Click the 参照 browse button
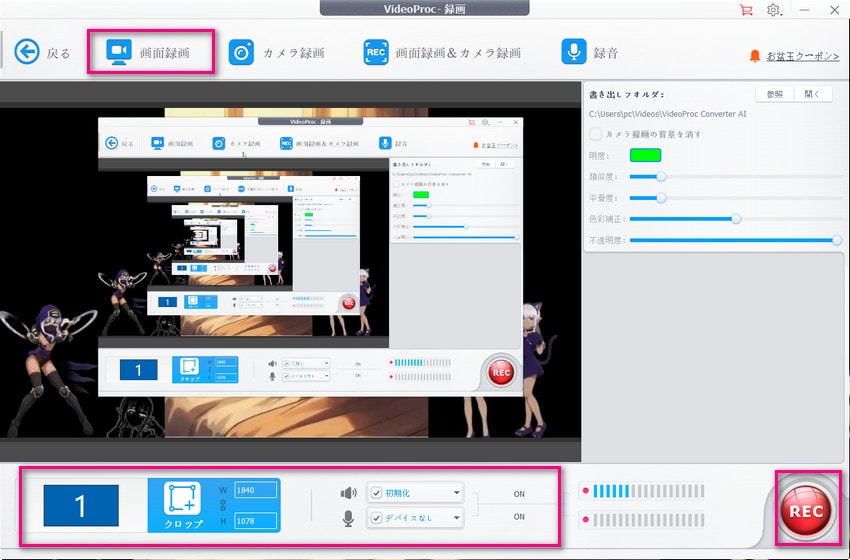 [x=775, y=94]
